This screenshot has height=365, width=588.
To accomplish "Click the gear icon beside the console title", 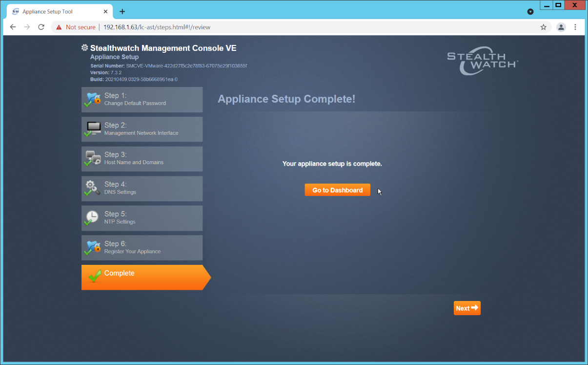I will 84,47.
